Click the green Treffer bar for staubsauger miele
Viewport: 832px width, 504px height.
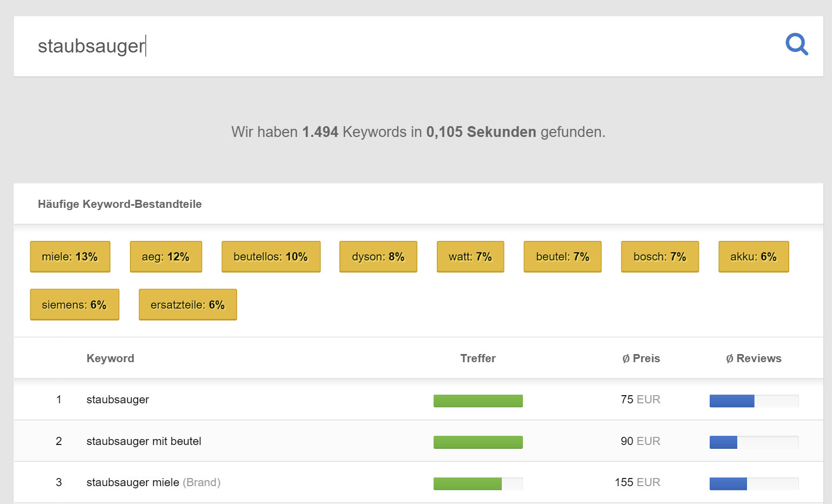(x=468, y=483)
